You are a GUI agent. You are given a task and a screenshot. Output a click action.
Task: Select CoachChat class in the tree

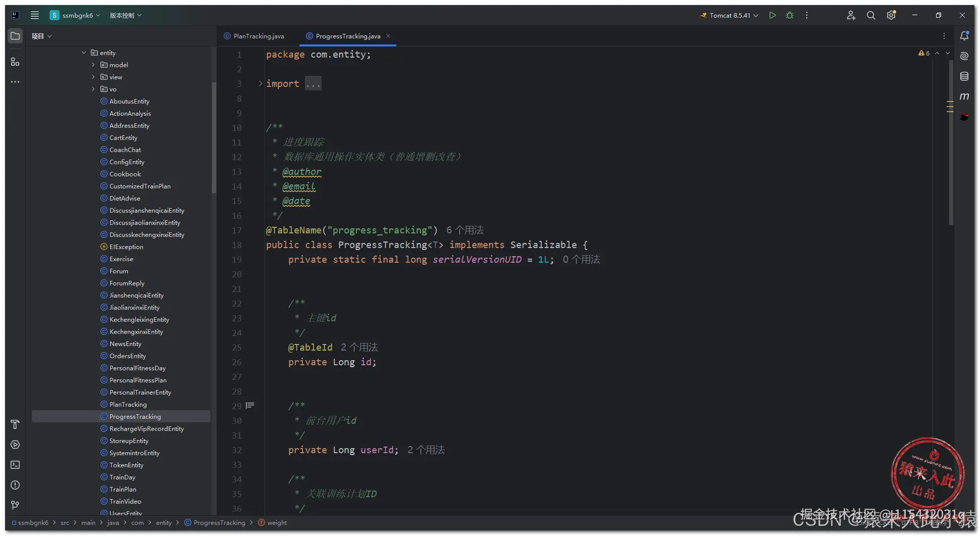125,150
